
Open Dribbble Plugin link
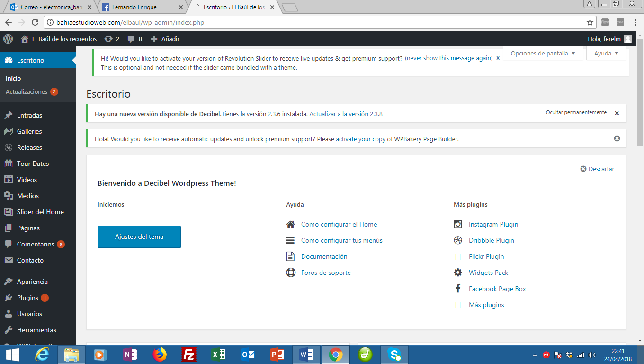point(492,240)
